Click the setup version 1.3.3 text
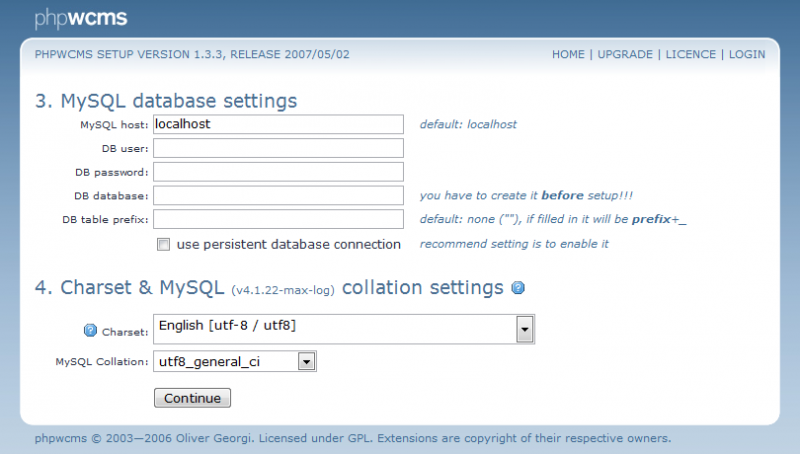This screenshot has width=800, height=454. pyautogui.click(x=192, y=54)
